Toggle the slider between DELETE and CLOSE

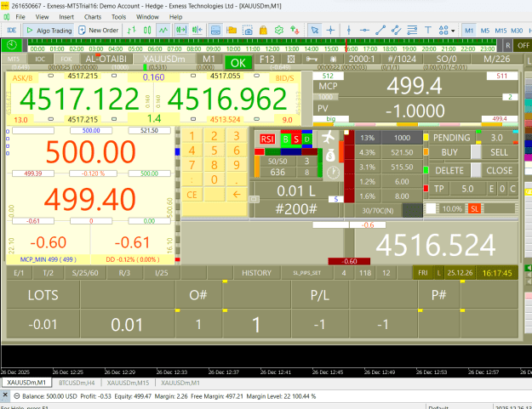pos(476,170)
